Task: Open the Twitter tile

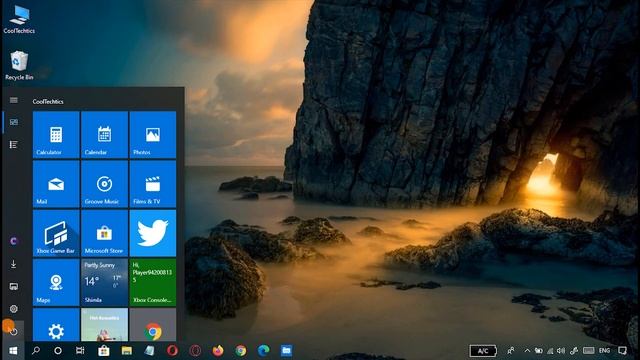Action: click(x=153, y=233)
